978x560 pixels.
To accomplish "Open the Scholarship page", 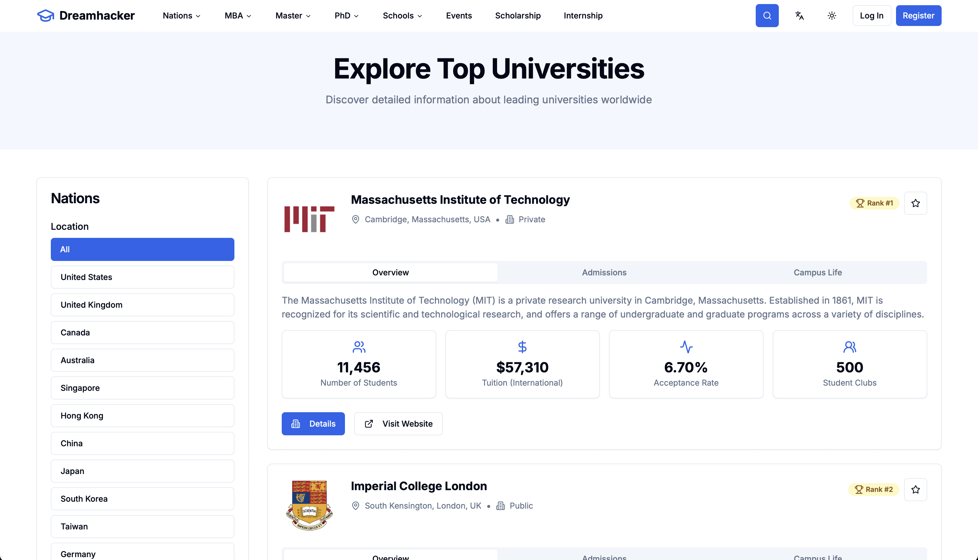I will (518, 16).
